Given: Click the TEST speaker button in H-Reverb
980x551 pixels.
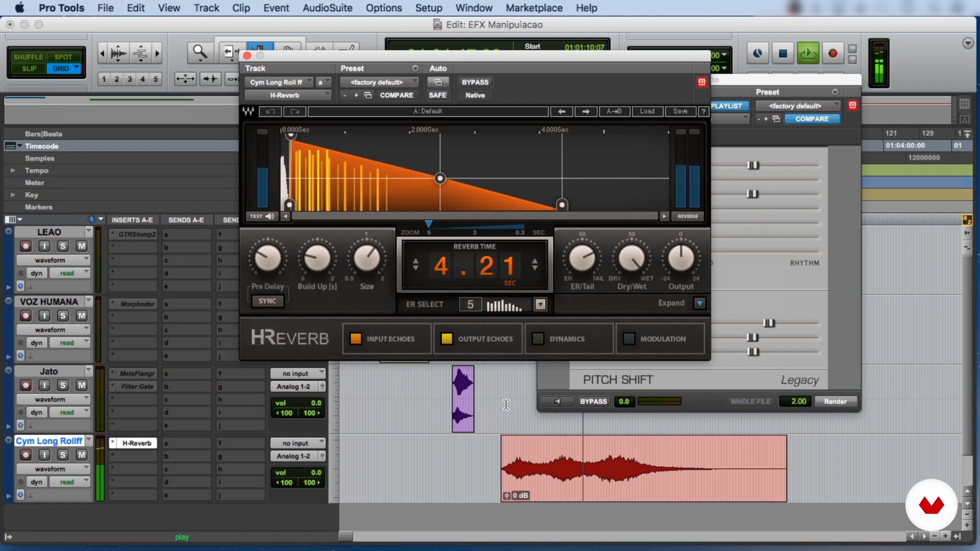Looking at the screenshot, I should click(x=262, y=216).
